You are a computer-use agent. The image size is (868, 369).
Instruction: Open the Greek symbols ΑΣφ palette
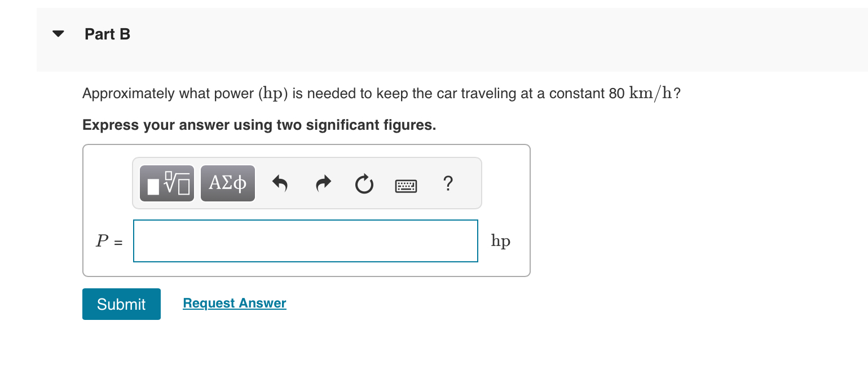(228, 183)
